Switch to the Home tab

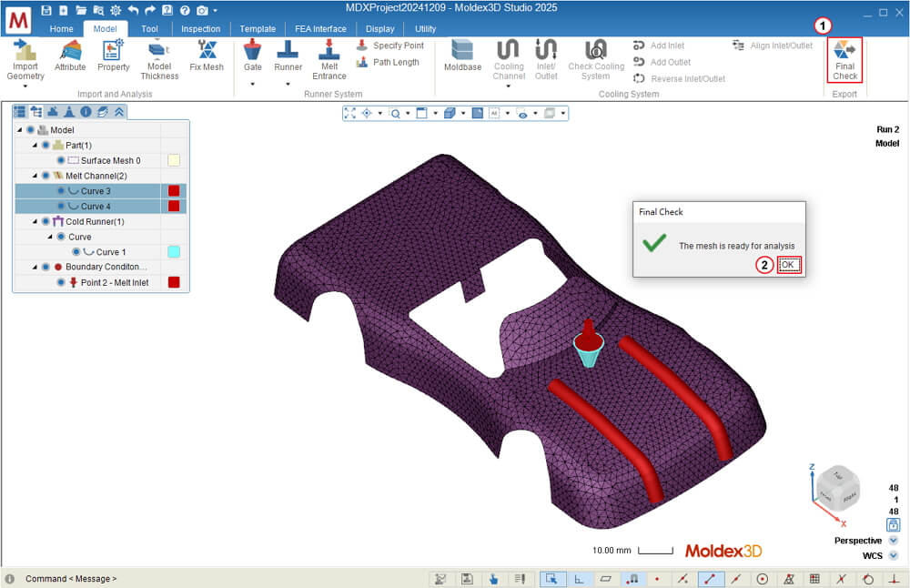click(x=62, y=29)
